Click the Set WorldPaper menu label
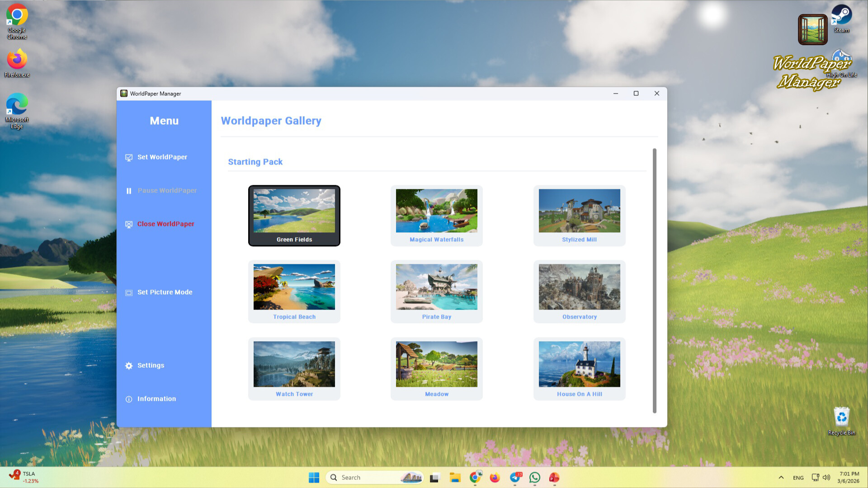This screenshot has height=488, width=868. pos(162,157)
